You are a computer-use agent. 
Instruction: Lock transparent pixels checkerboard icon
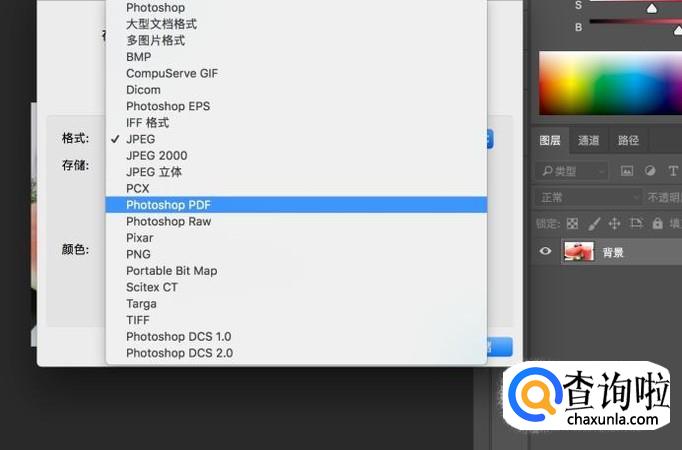(x=572, y=223)
